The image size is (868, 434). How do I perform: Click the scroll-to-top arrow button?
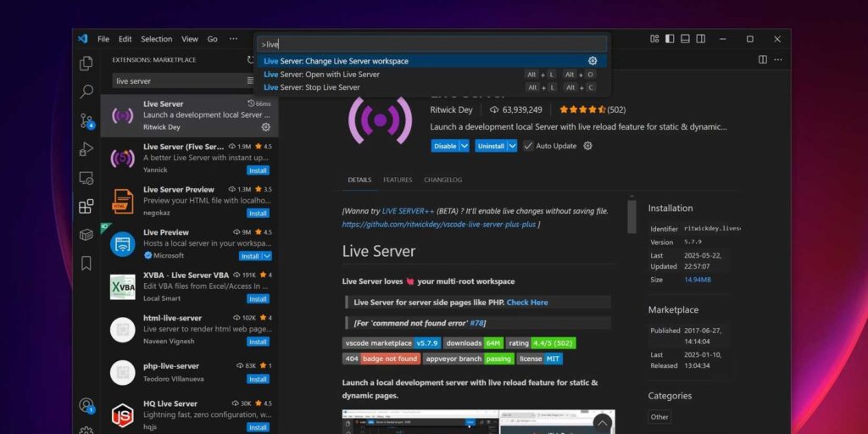click(x=603, y=424)
